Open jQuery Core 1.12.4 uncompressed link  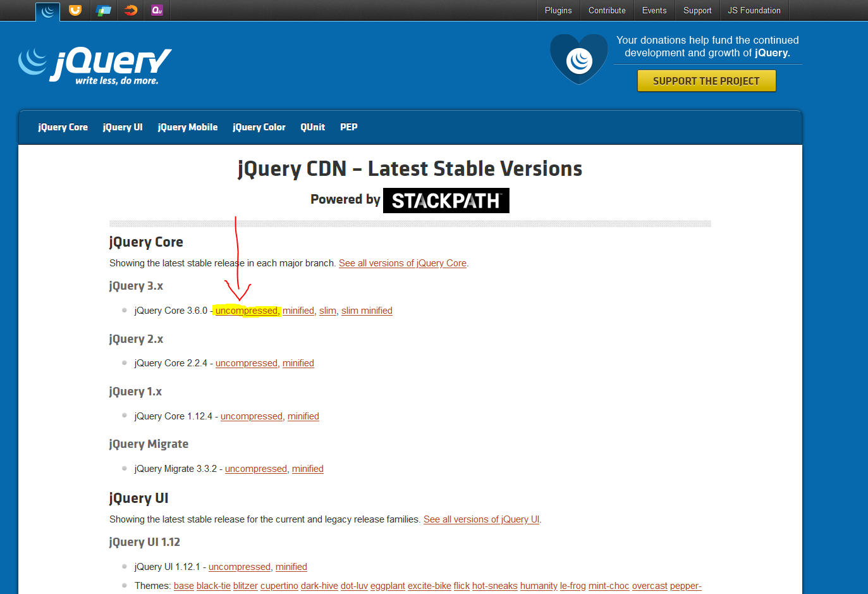[x=252, y=416]
